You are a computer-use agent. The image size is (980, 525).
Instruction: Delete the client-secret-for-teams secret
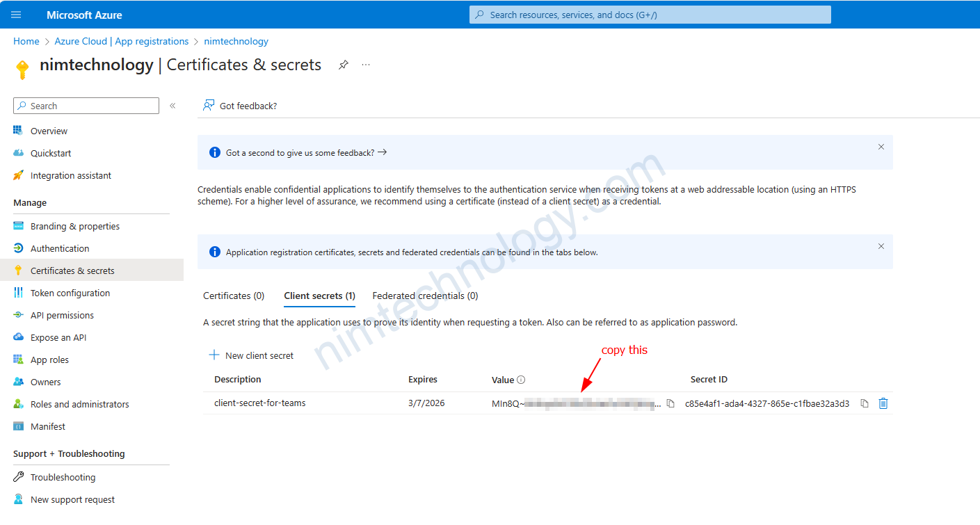pos(883,403)
